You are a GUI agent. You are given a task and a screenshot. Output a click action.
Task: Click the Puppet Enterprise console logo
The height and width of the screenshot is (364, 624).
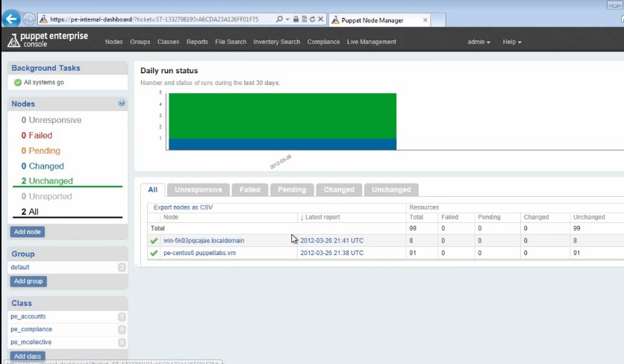tap(48, 40)
